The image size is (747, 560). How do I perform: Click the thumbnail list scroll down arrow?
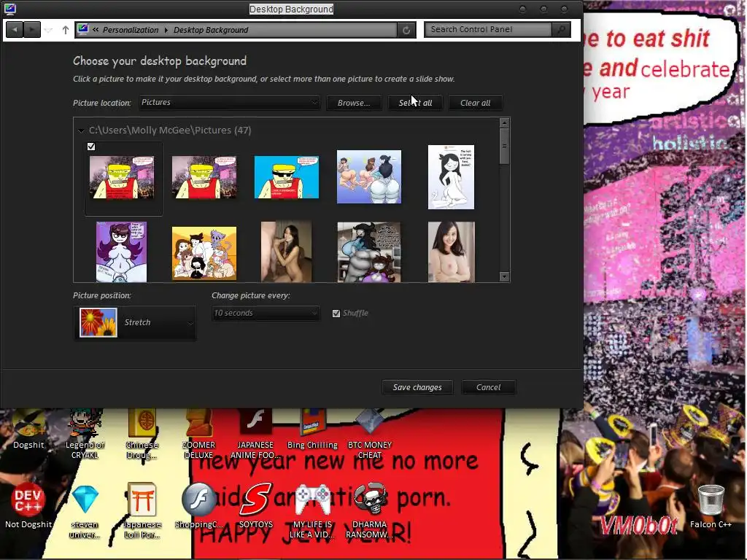pyautogui.click(x=505, y=276)
